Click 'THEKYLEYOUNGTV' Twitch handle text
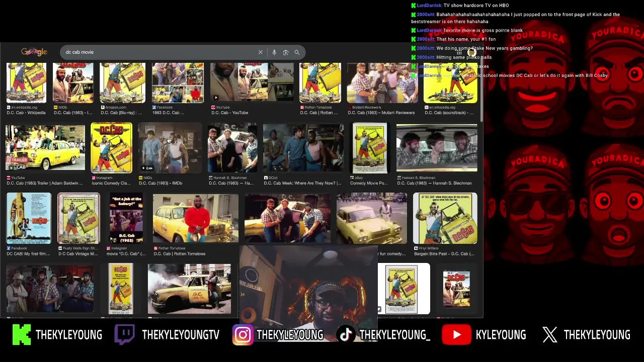This screenshot has height=362, width=644. tap(181, 335)
